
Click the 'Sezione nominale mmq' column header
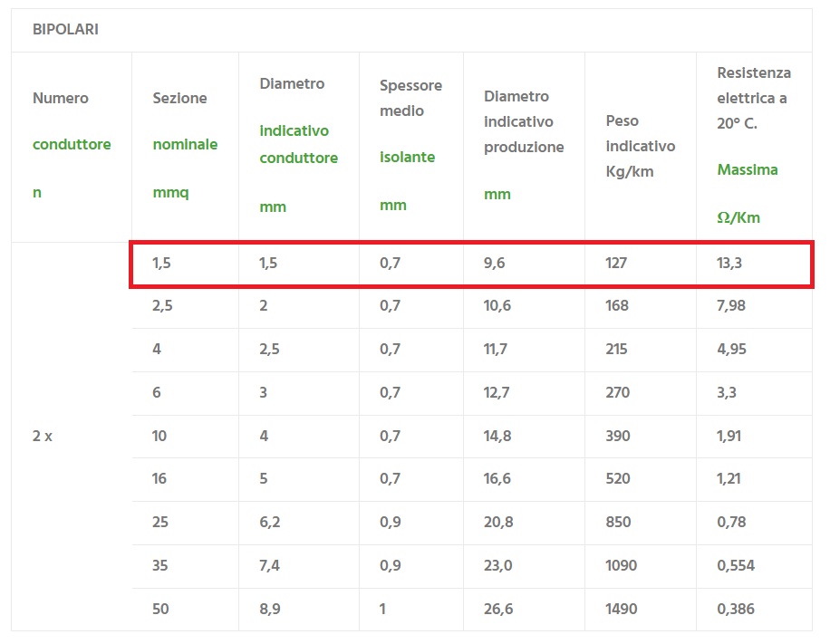pos(185,144)
